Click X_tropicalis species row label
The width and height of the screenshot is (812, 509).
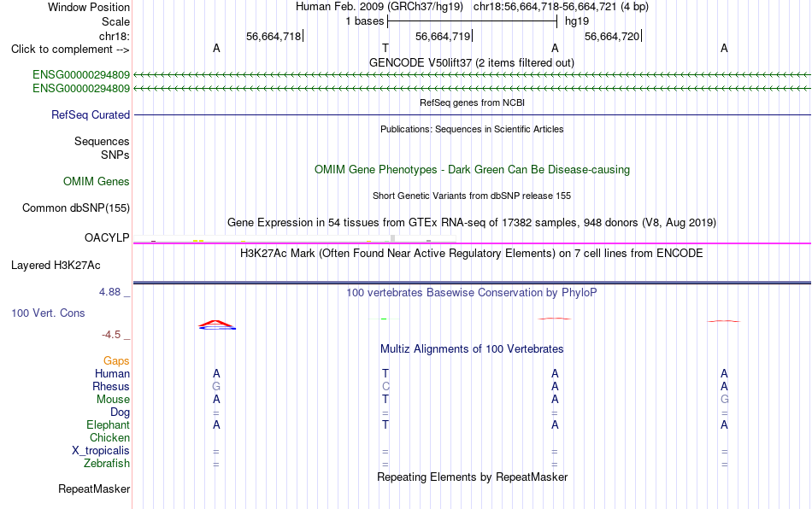point(101,451)
